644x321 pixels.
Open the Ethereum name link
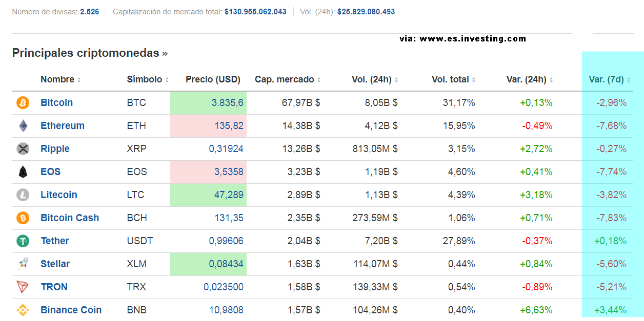click(x=63, y=126)
